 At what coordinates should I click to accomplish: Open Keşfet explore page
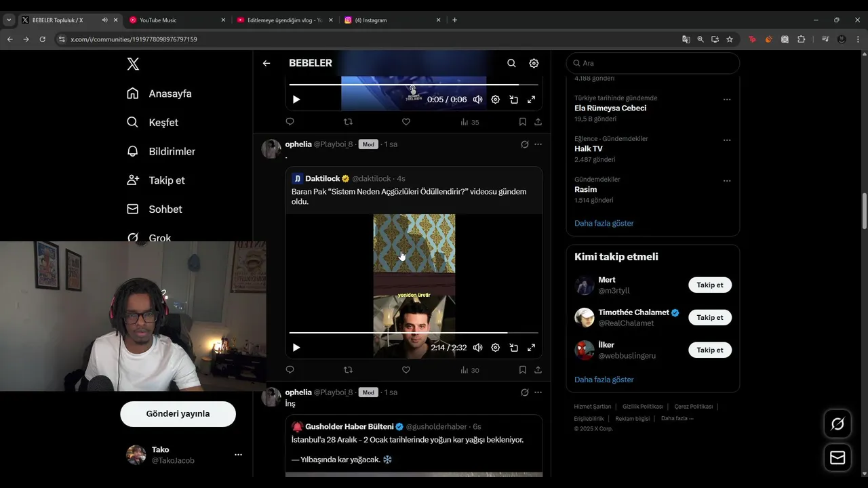[153, 123]
